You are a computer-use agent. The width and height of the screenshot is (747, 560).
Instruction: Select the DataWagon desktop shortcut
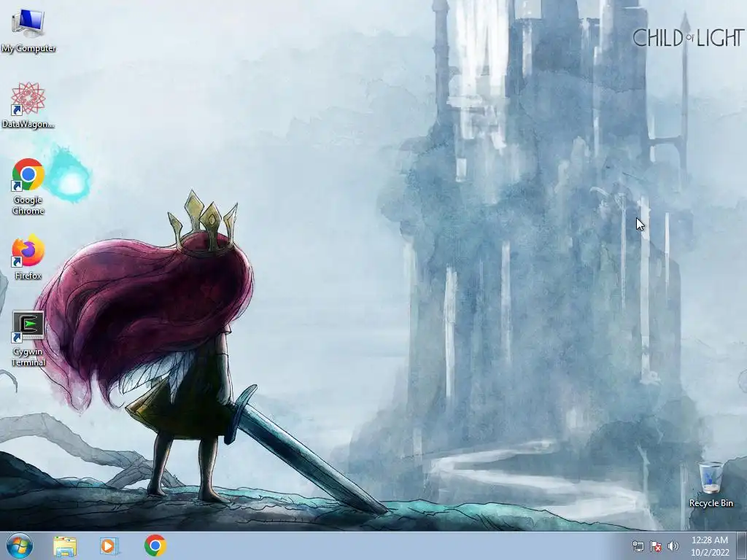[x=28, y=105]
